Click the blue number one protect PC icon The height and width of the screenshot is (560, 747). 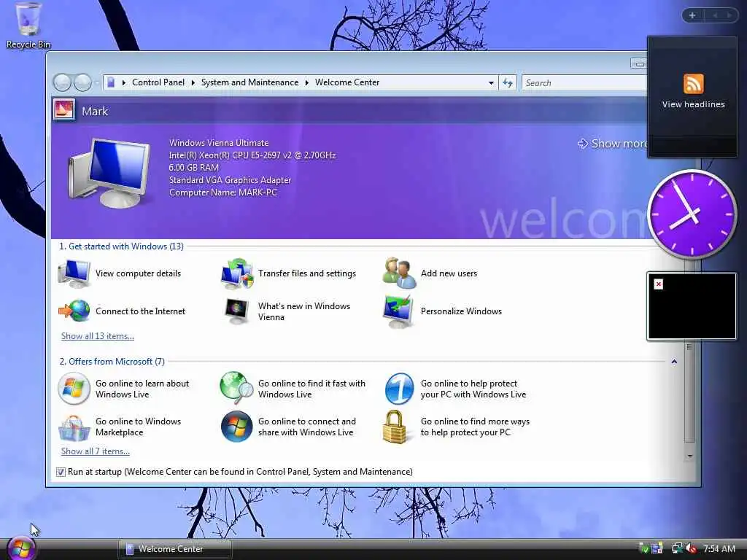399,389
